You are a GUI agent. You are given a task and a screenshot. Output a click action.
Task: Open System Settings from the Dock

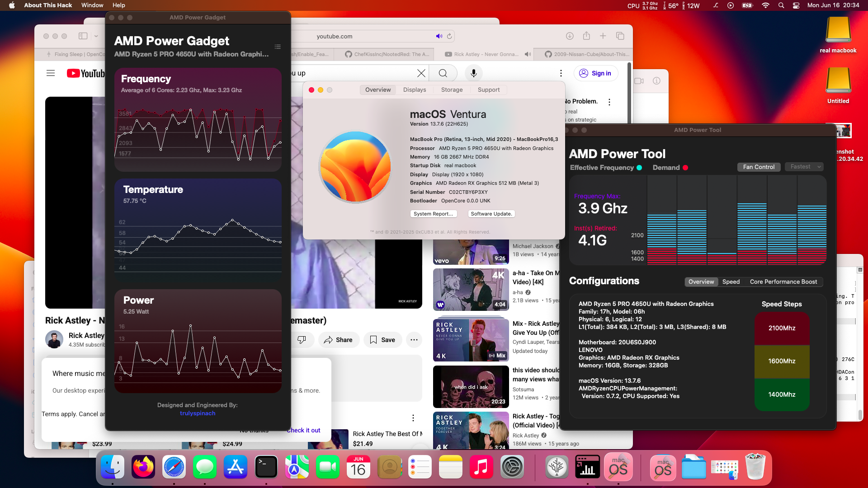click(512, 467)
